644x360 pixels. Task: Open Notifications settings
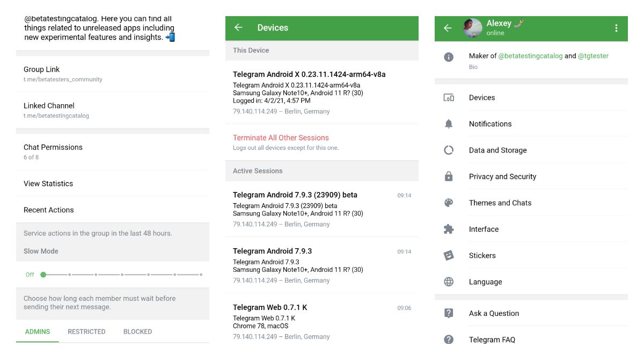531,124
